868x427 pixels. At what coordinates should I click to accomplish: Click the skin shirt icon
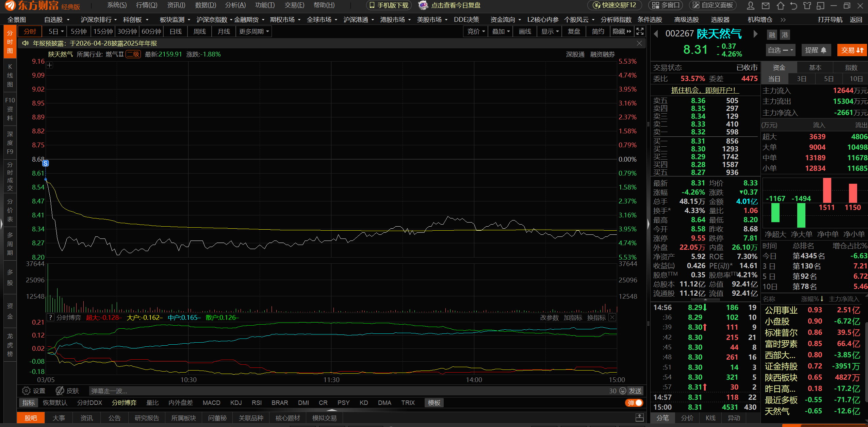[x=807, y=5]
